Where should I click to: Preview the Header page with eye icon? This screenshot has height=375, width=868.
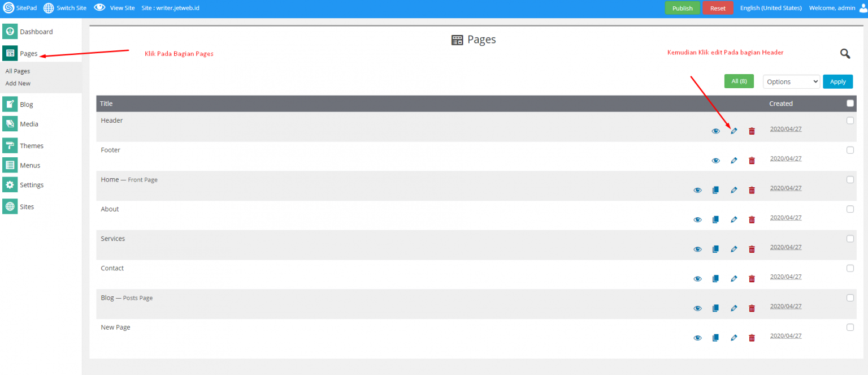pos(715,131)
